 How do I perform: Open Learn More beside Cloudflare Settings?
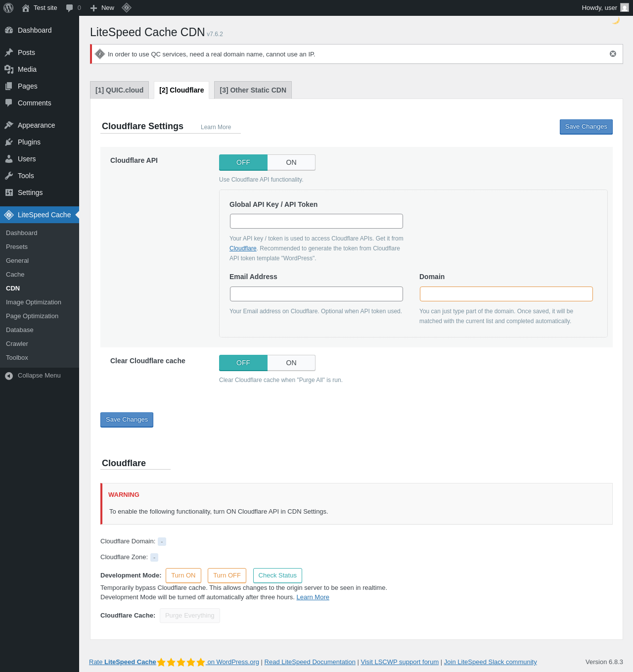click(x=216, y=127)
